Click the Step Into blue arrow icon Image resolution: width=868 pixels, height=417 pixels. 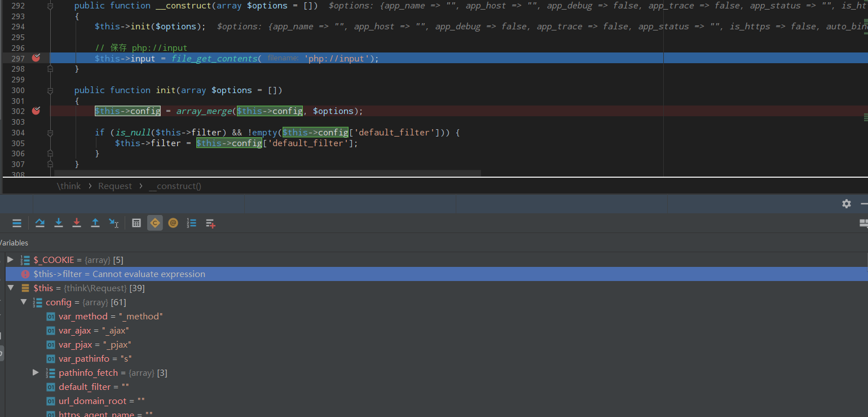[59, 223]
